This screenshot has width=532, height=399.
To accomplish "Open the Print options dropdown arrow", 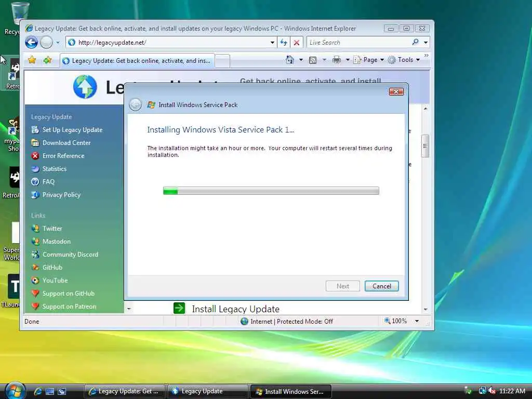I will pos(348,60).
